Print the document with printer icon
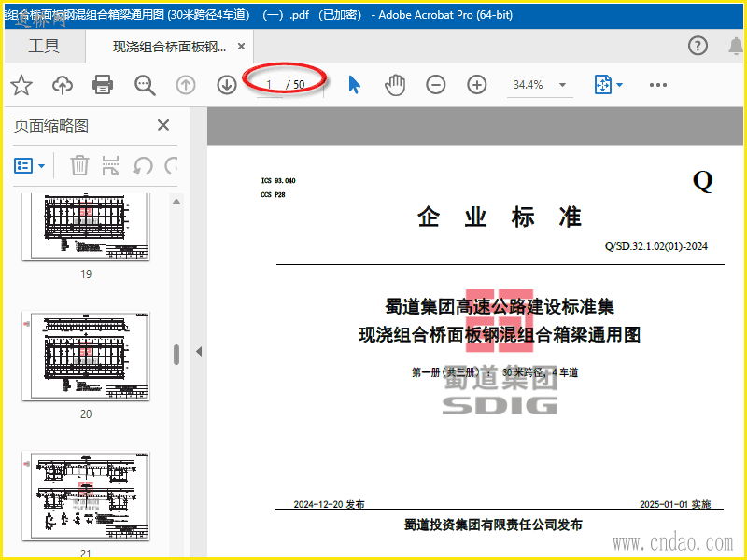Viewport: 747px width, 560px height. click(103, 85)
